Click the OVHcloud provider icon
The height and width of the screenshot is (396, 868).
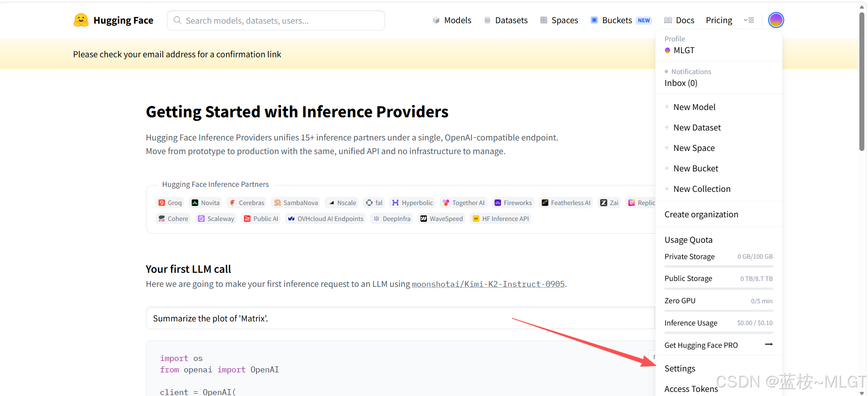point(291,219)
